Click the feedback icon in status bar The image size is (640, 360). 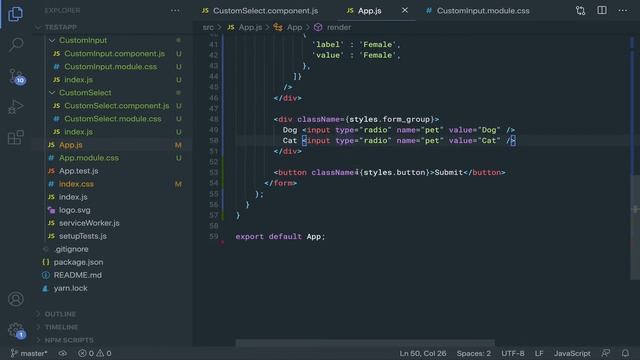[x=606, y=353]
